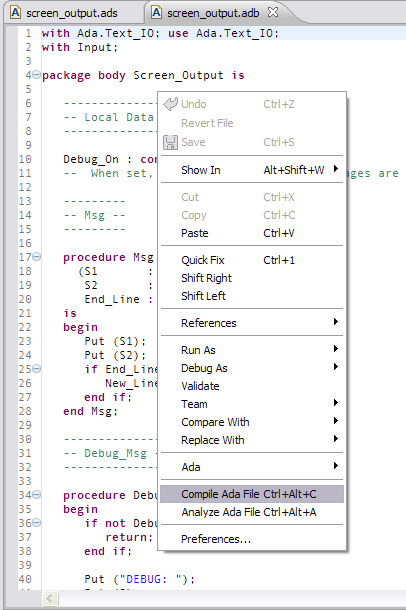Expand the Run As submenu arrow
Image resolution: width=406 pixels, height=610 pixels.
pyautogui.click(x=336, y=349)
